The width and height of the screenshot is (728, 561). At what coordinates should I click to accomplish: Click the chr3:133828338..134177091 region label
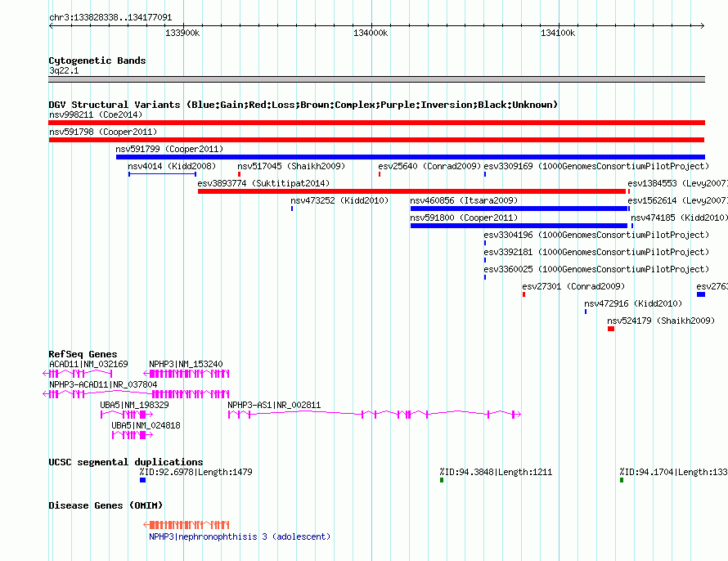pos(110,17)
